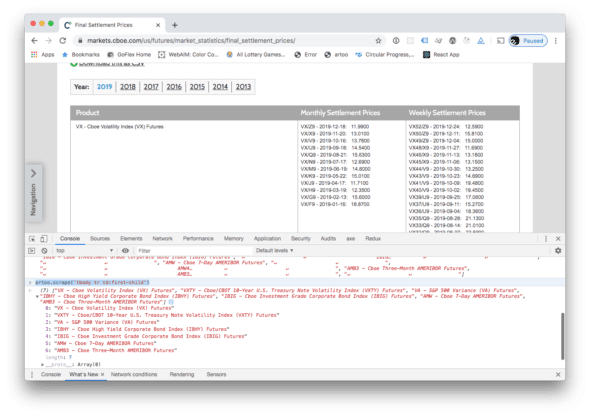This screenshot has width=590, height=416.
Task: Close the Final Settlement Prices tab
Action: click(158, 25)
